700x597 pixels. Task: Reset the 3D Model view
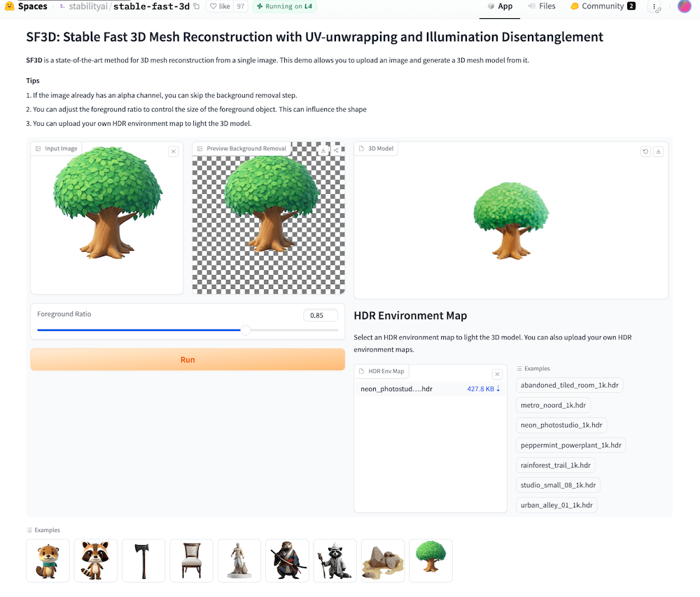[645, 152]
